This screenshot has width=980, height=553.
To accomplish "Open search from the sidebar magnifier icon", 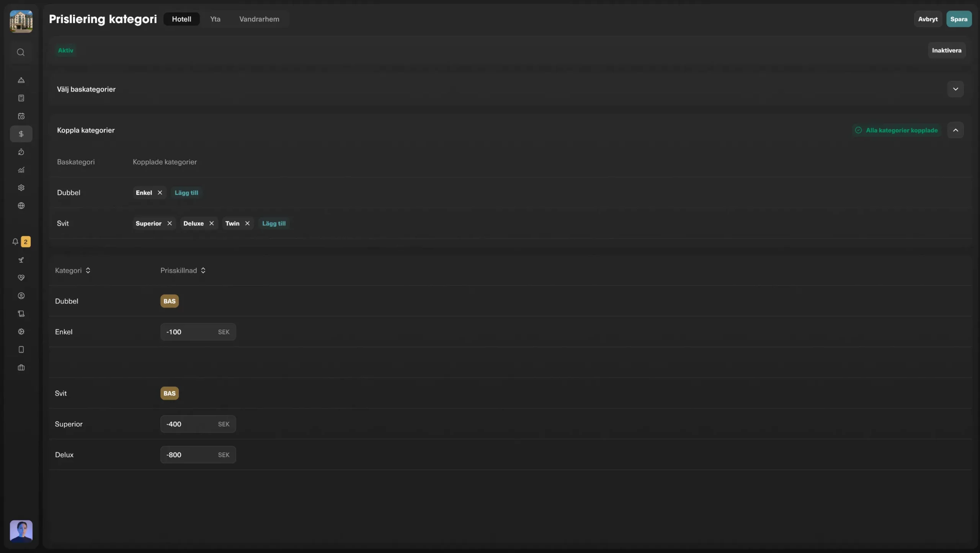I will [21, 52].
